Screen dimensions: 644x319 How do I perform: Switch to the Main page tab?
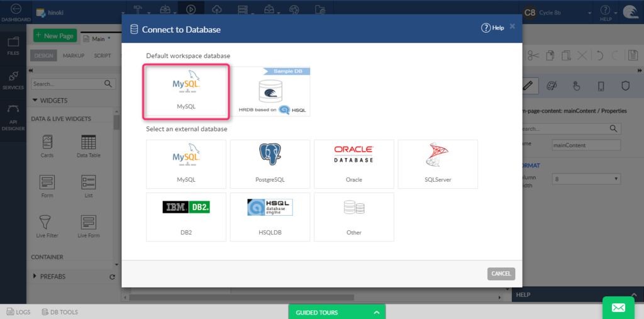tap(97, 39)
